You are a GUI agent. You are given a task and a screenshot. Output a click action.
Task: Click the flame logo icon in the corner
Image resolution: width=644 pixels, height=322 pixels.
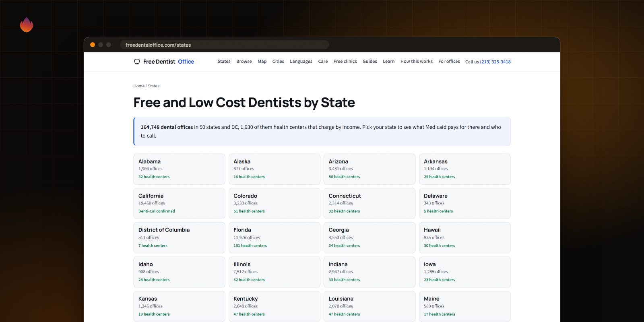pyautogui.click(x=27, y=25)
